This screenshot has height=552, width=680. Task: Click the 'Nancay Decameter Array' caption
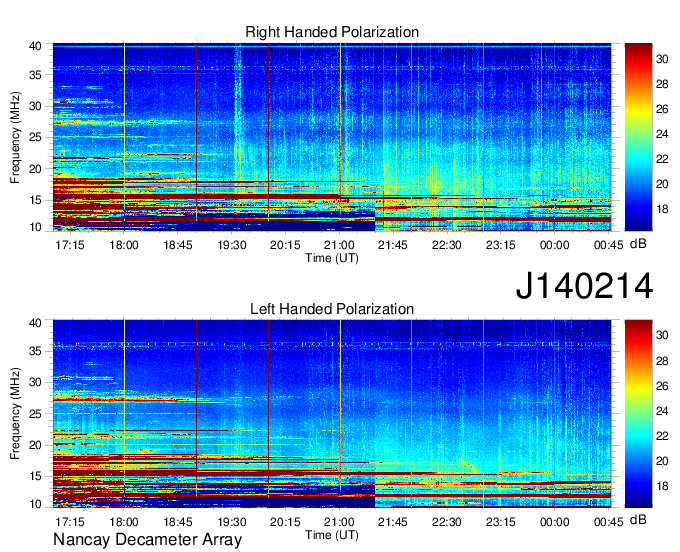[147, 540]
